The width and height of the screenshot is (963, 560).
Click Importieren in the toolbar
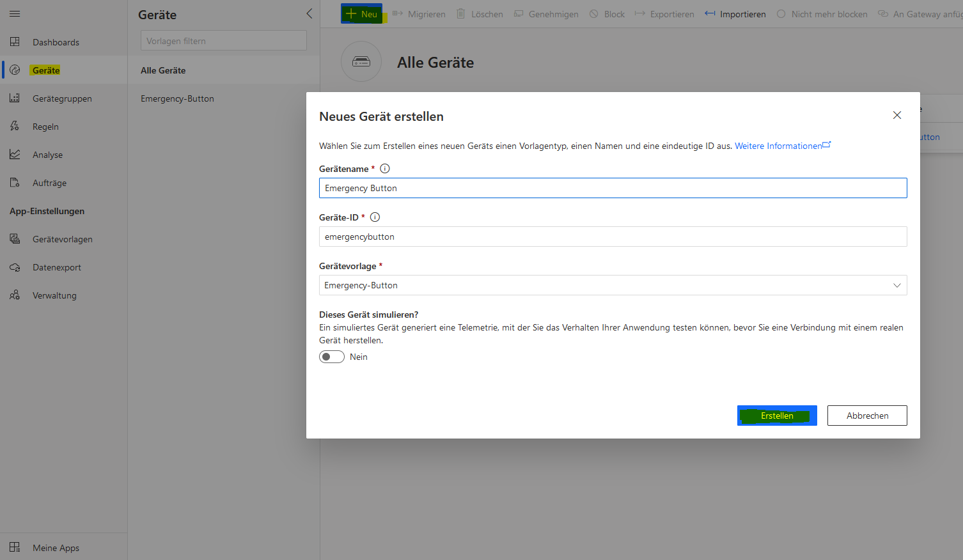[735, 14]
